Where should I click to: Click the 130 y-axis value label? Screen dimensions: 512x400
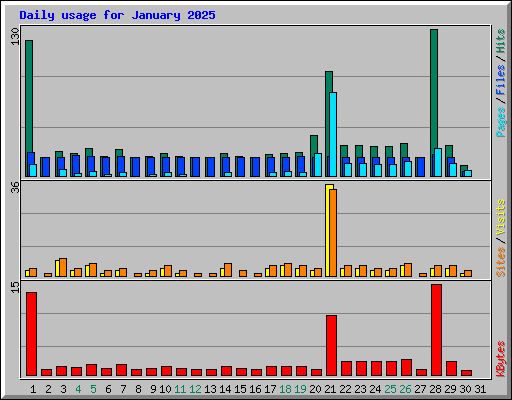point(15,37)
